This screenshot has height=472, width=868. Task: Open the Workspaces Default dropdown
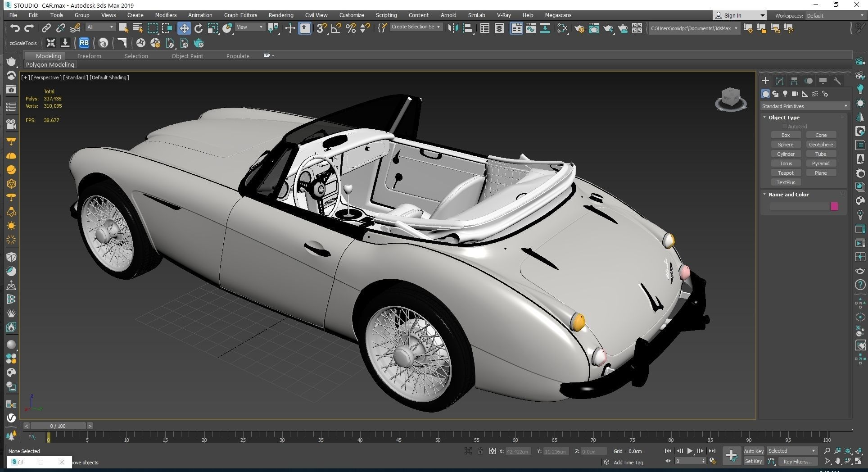pyautogui.click(x=835, y=15)
